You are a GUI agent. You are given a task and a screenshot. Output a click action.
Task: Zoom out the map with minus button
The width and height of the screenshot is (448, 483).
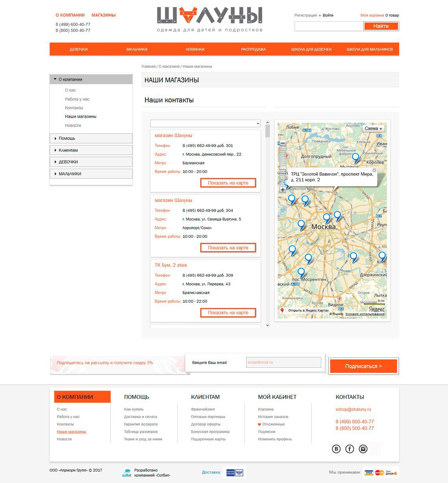(283, 143)
